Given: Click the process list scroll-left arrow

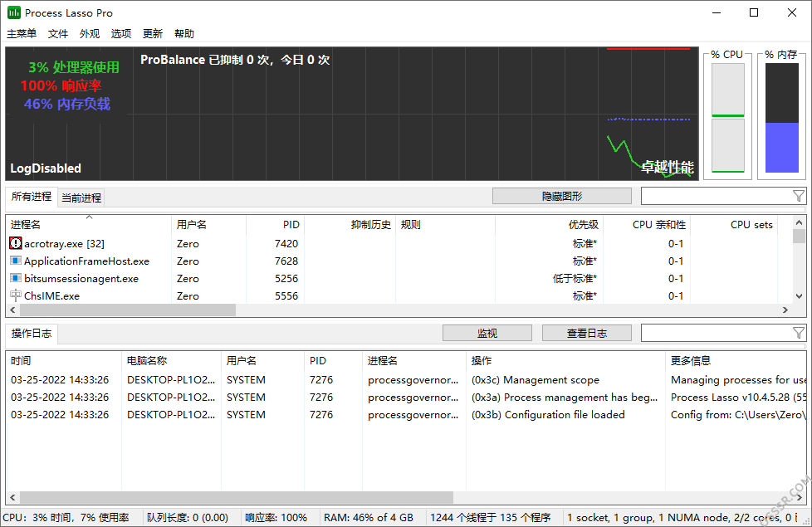Looking at the screenshot, I should point(12,310).
